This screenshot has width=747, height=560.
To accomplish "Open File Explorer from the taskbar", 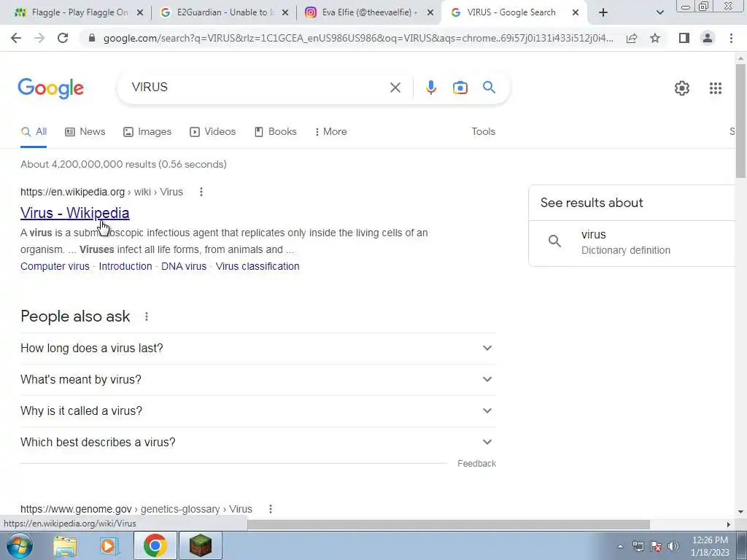I will pos(65,545).
